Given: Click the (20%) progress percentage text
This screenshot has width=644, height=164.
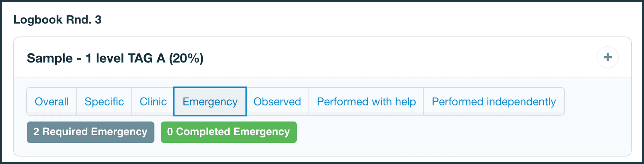Looking at the screenshot, I should point(186,58).
